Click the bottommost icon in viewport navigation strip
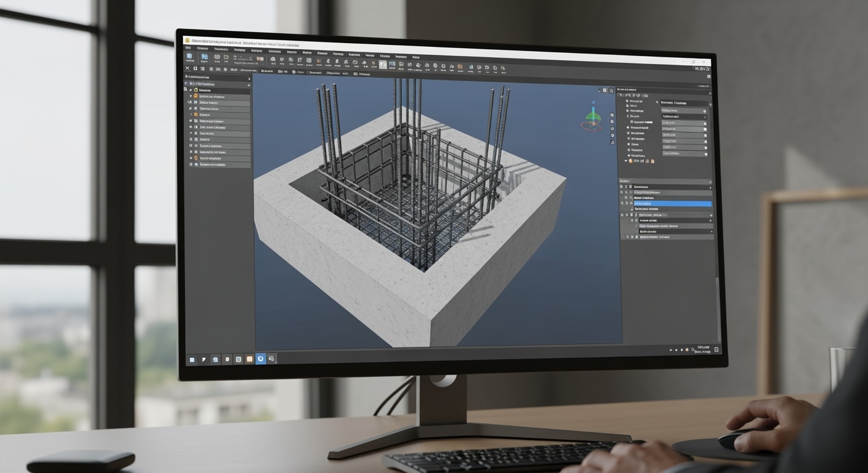 tap(612, 143)
